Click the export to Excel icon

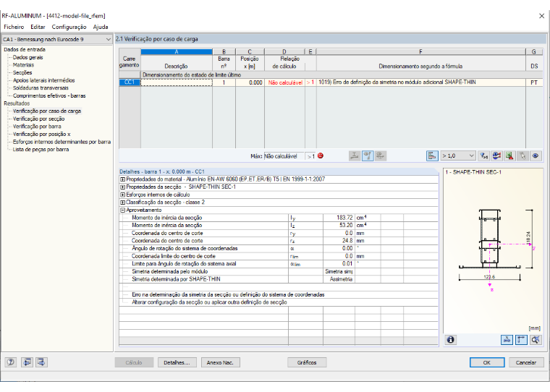509,155
